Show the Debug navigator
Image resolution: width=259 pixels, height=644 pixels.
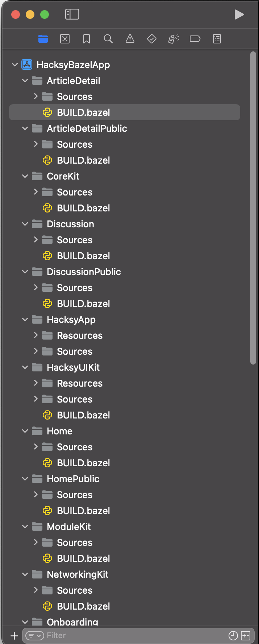click(174, 39)
